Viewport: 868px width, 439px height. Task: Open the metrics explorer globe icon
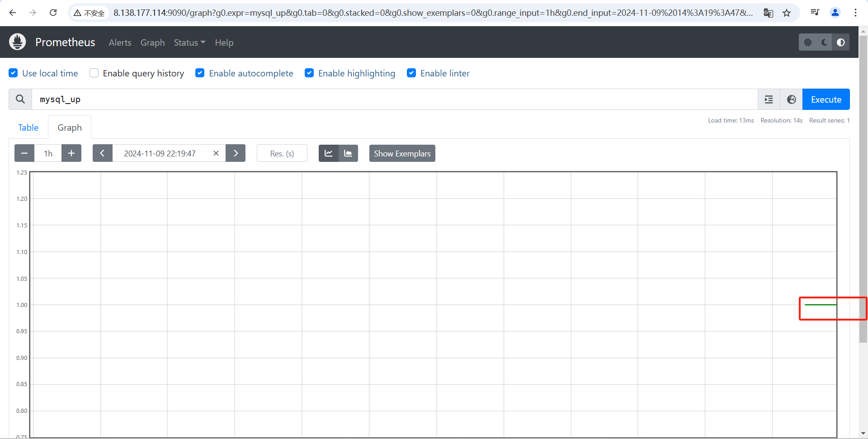coord(792,99)
